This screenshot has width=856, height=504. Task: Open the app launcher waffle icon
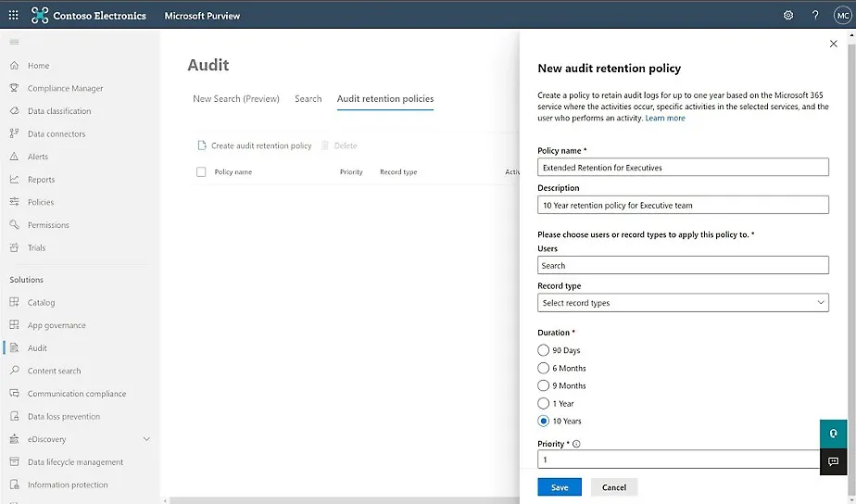(13, 15)
